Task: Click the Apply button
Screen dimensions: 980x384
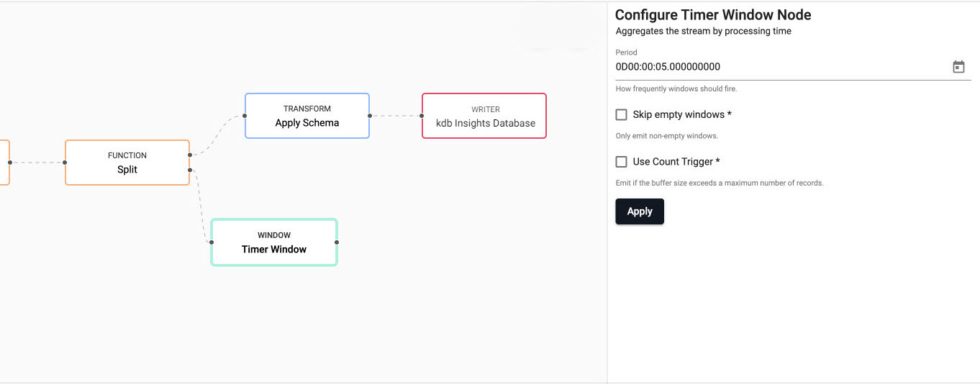Action: tap(639, 211)
